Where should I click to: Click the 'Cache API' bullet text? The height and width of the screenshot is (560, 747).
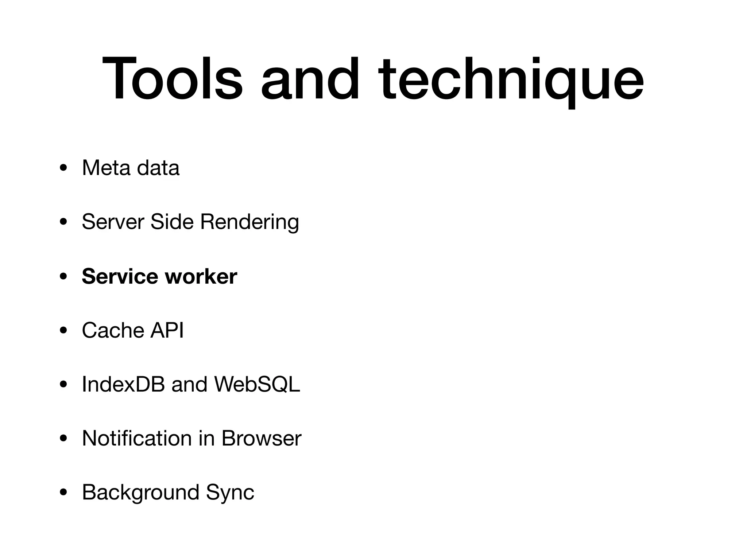(133, 330)
